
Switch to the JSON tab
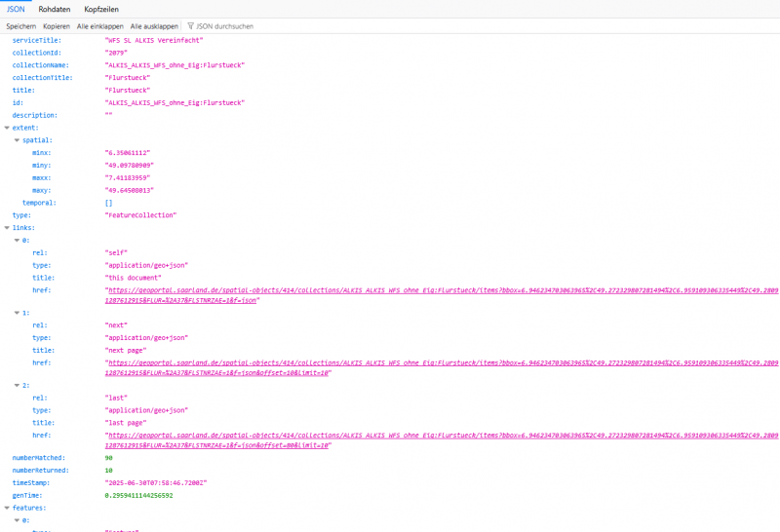click(x=16, y=9)
